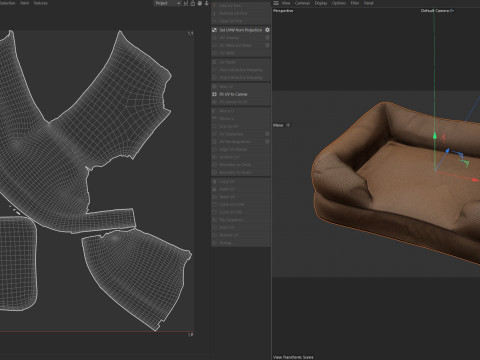
Task: Click View Transform: Scene status text
Action: pyautogui.click(x=293, y=357)
